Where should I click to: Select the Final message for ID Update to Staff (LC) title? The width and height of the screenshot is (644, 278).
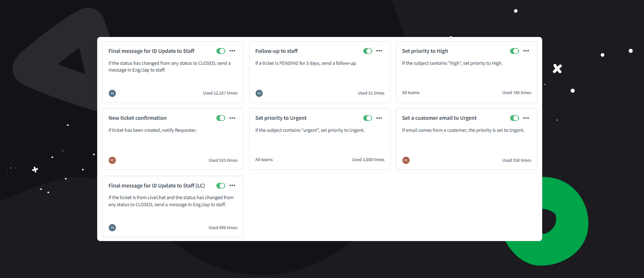[x=157, y=186]
